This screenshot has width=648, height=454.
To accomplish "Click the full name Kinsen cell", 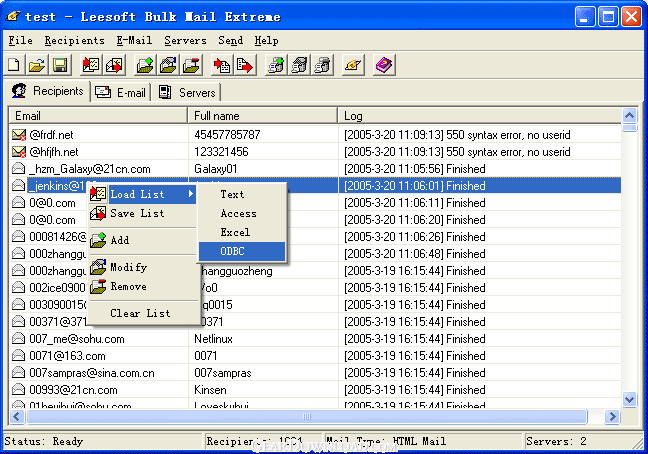I will (x=262, y=390).
